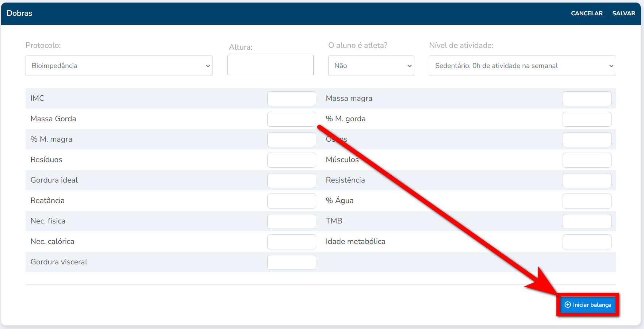Click the Altura input field
The height and width of the screenshot is (329, 644).
[270, 65]
